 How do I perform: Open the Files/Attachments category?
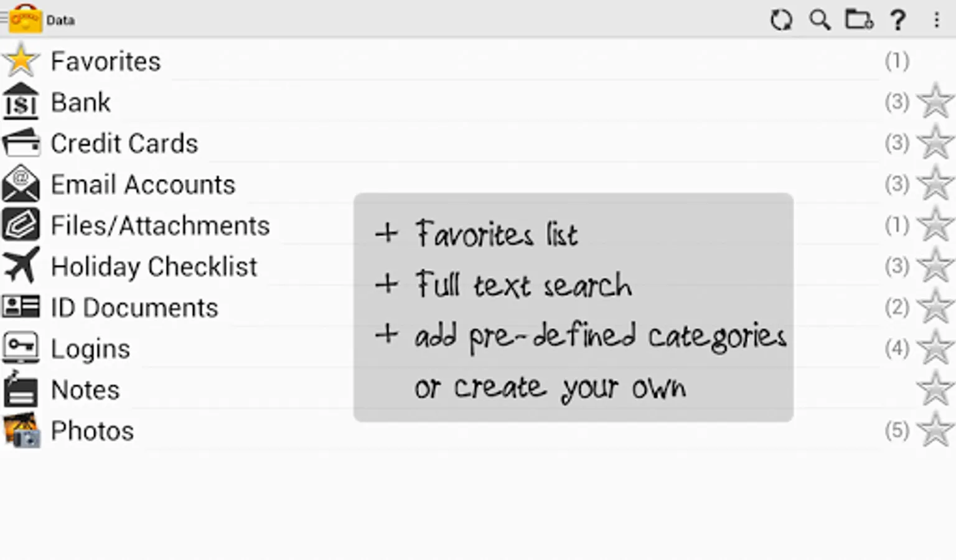(160, 225)
